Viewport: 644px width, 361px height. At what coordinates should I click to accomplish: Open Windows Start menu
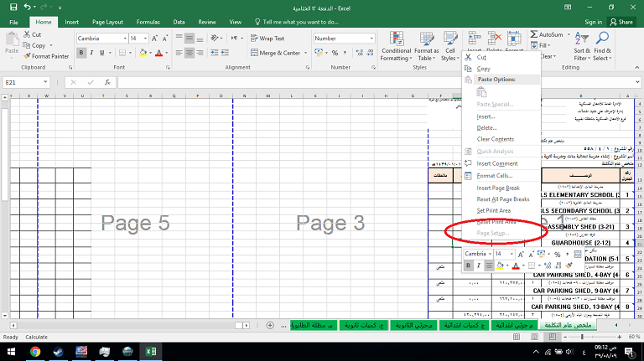tap(11, 352)
